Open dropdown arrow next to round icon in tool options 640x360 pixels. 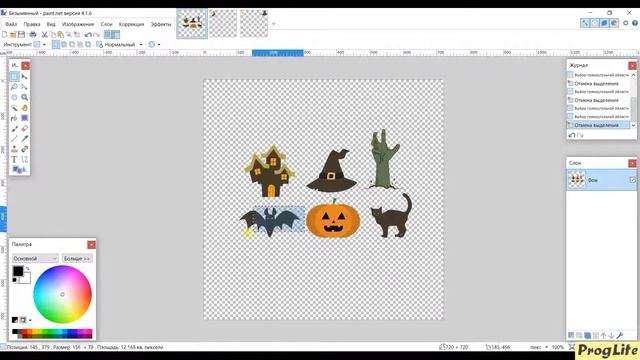tap(159, 44)
